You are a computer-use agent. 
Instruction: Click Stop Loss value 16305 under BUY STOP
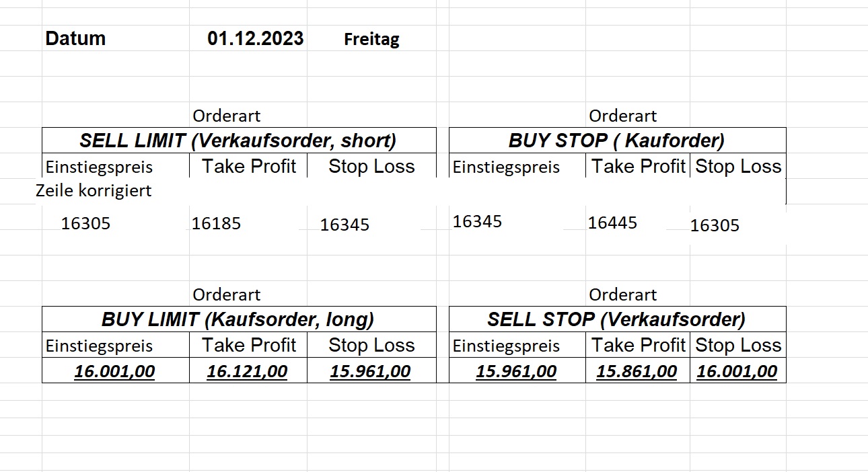[715, 225]
